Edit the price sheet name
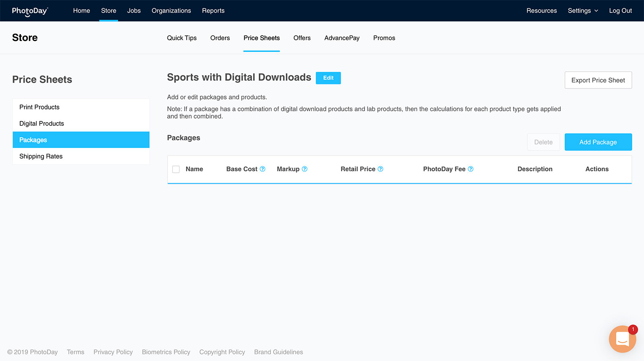The width and height of the screenshot is (644, 361). pyautogui.click(x=328, y=78)
